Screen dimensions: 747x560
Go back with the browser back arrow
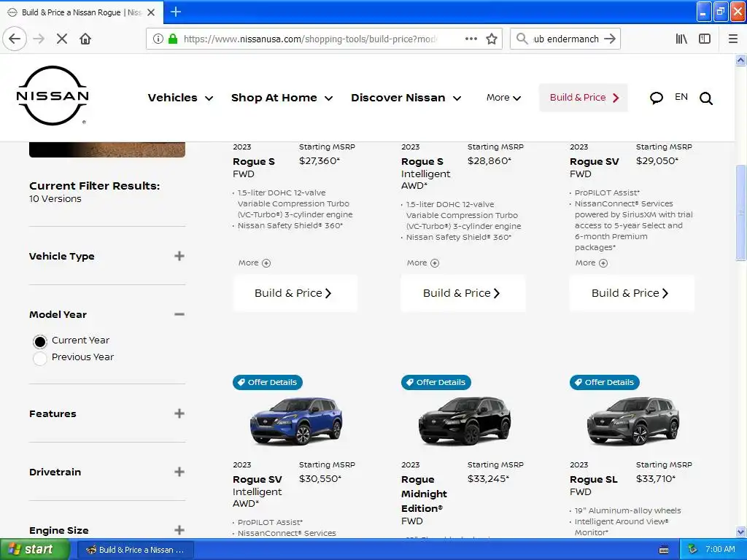[x=15, y=39]
